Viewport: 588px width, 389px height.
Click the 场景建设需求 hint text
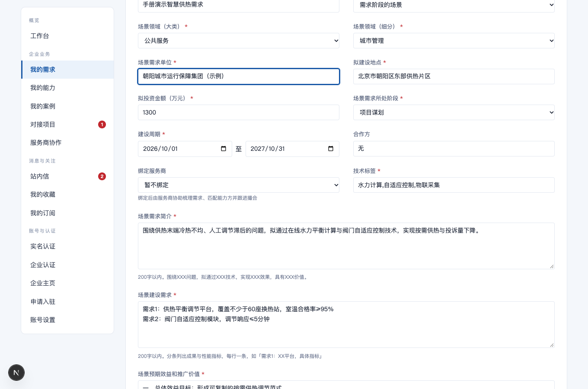230,356
